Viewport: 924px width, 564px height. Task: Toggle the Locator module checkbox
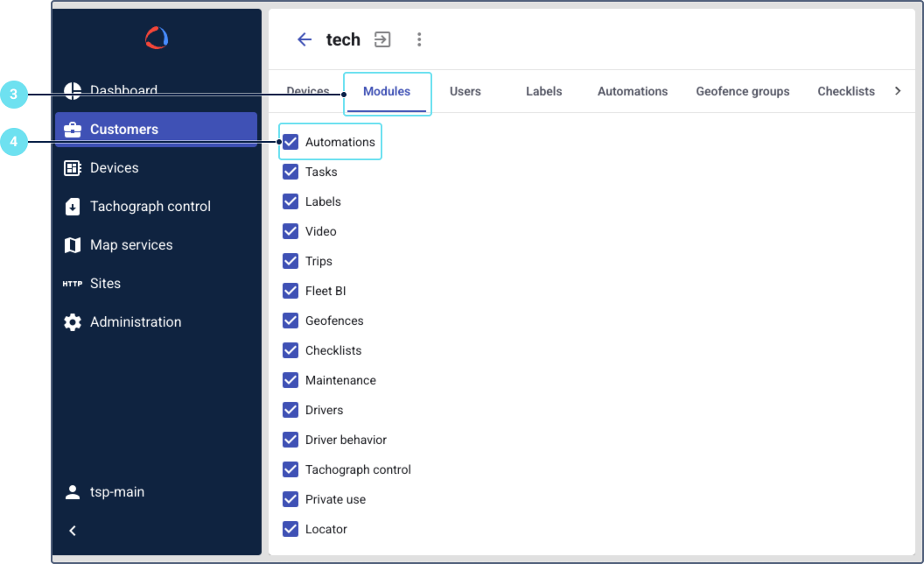[290, 529]
